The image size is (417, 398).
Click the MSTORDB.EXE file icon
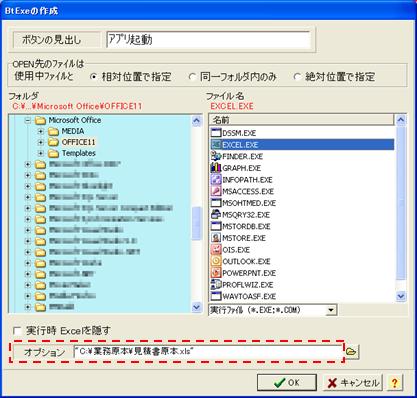[216, 226]
